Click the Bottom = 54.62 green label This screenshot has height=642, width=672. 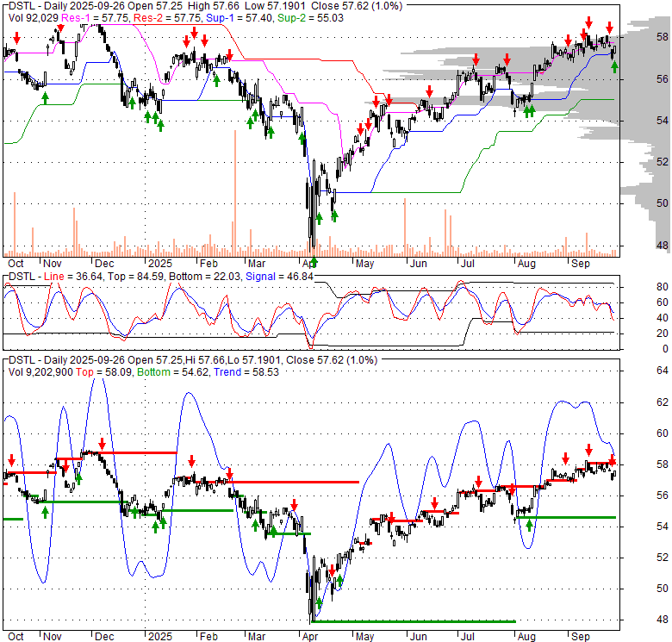point(173,372)
